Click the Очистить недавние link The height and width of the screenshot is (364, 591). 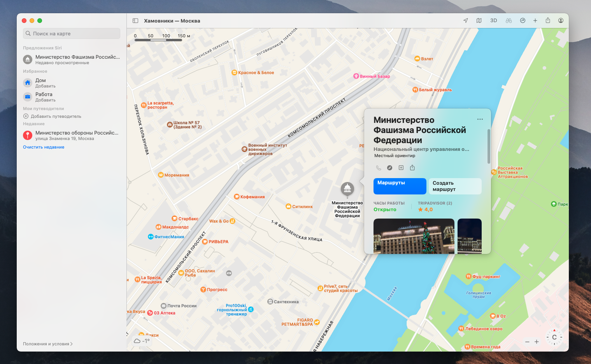44,147
